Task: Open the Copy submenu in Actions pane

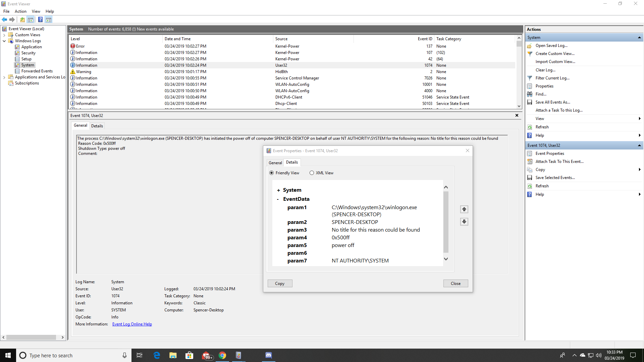Action: click(x=640, y=170)
